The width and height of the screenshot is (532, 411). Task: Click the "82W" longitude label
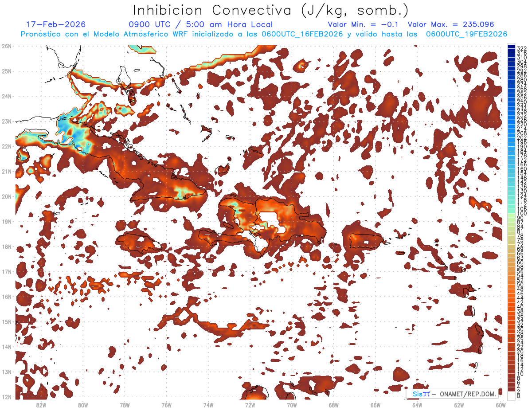tap(41, 405)
